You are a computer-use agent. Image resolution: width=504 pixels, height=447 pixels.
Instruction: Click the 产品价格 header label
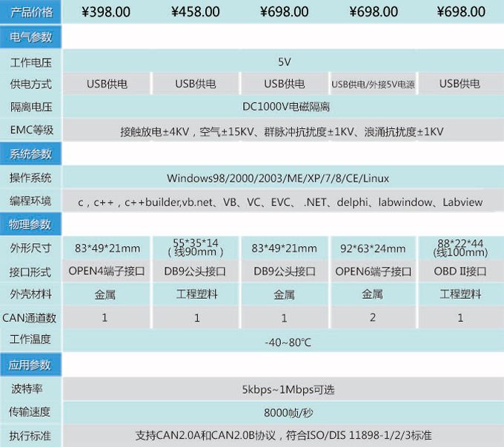tap(30, 12)
